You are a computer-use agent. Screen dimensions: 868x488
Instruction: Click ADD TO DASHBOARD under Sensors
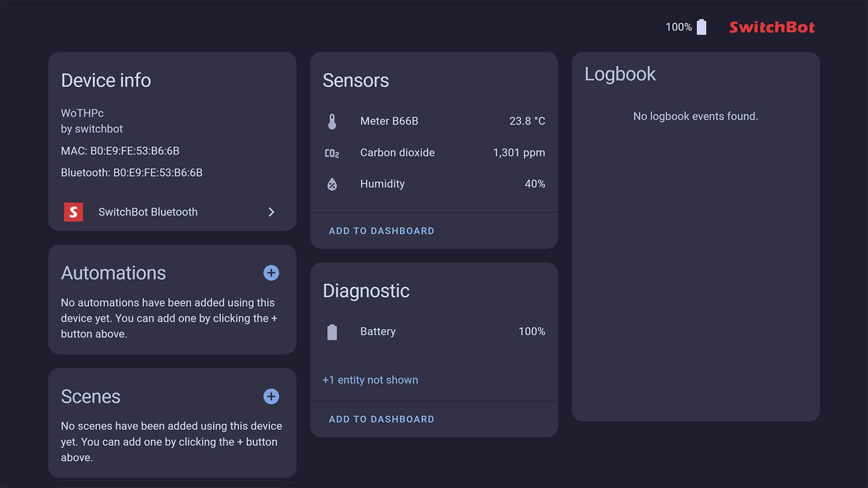[381, 230]
